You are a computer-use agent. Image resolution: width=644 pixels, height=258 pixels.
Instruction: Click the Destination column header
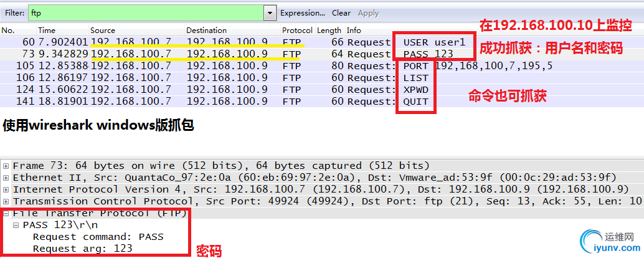206,30
